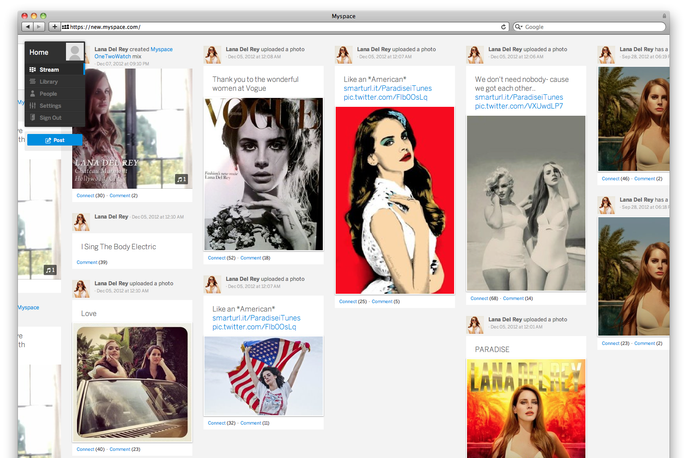Click the magnifier icon in Google search
This screenshot has height=458, width=687.
coord(519,27)
